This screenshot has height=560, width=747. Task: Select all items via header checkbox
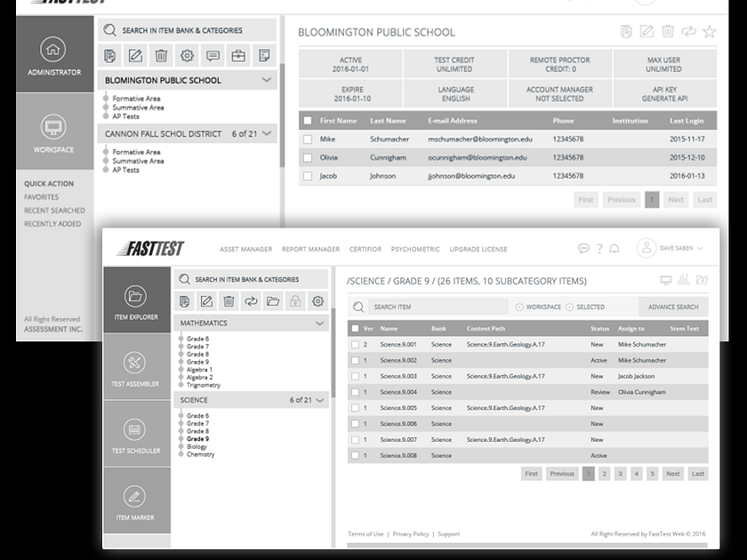coord(354,328)
